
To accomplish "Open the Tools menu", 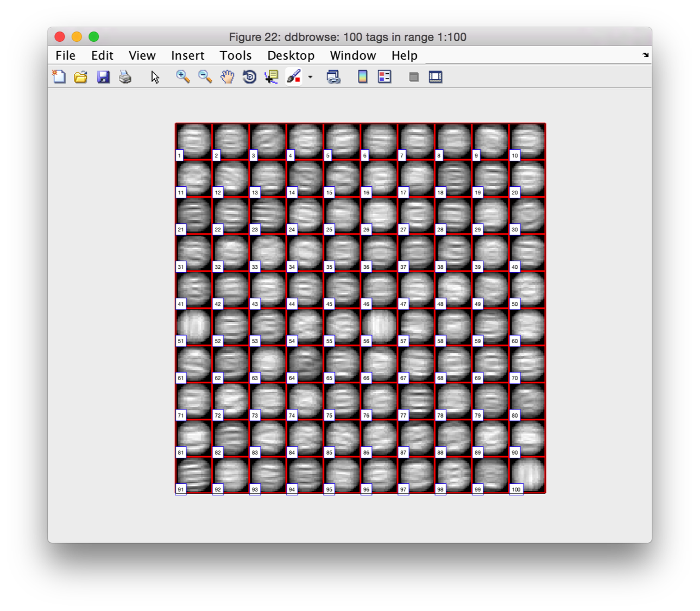I will pyautogui.click(x=236, y=55).
